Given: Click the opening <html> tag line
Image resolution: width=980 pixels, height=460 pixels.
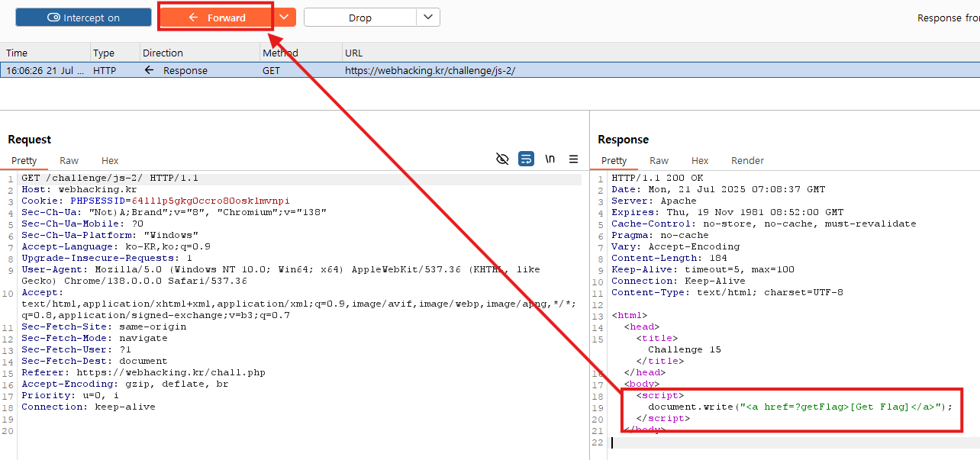Looking at the screenshot, I should 630,315.
